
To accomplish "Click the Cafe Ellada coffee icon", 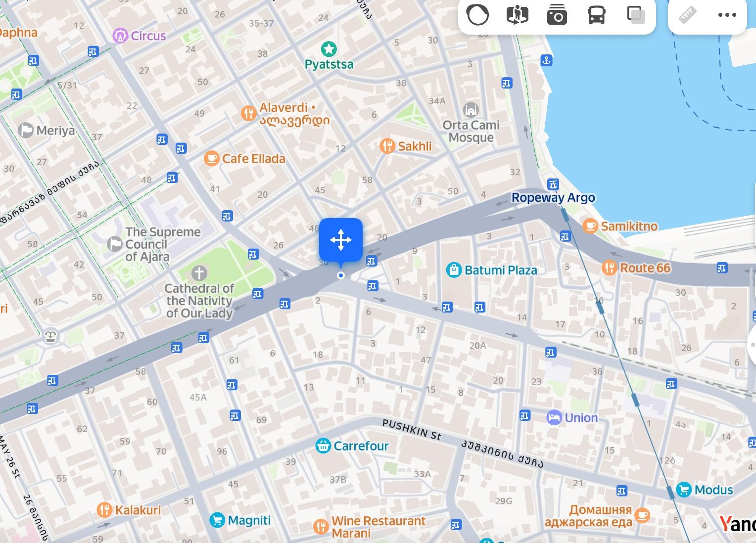I will pyautogui.click(x=211, y=158).
